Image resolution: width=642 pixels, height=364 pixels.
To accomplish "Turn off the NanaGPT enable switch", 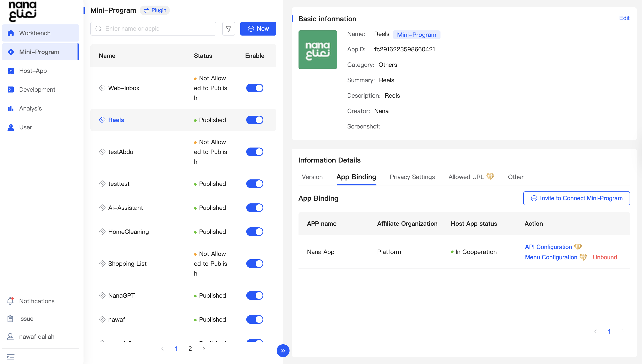I will (x=254, y=295).
